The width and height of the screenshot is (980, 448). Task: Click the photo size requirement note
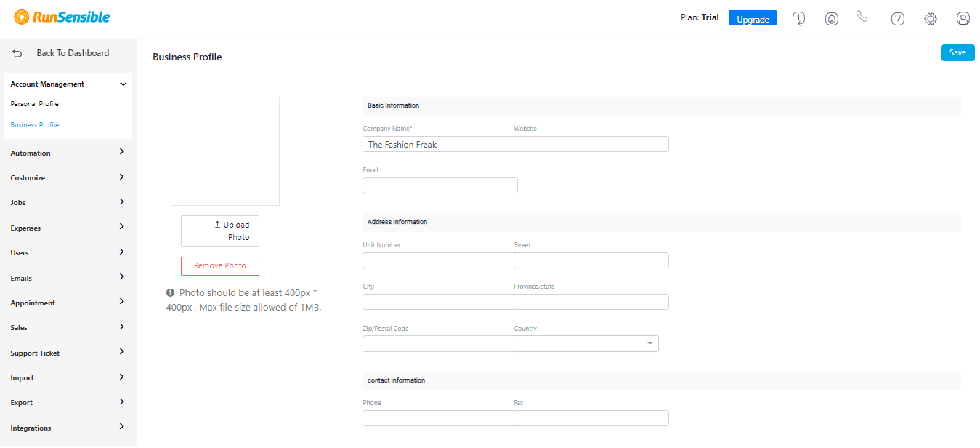(244, 300)
